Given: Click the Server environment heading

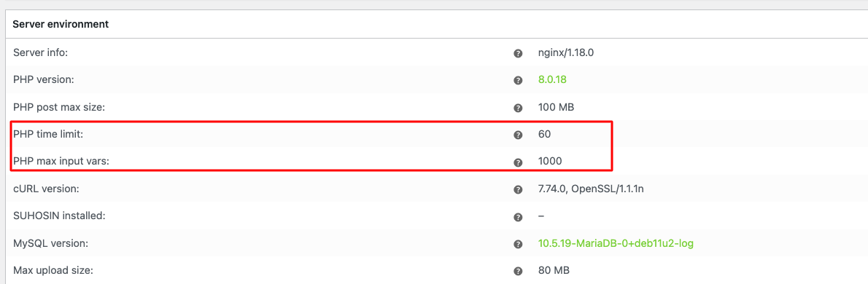Looking at the screenshot, I should [61, 24].
